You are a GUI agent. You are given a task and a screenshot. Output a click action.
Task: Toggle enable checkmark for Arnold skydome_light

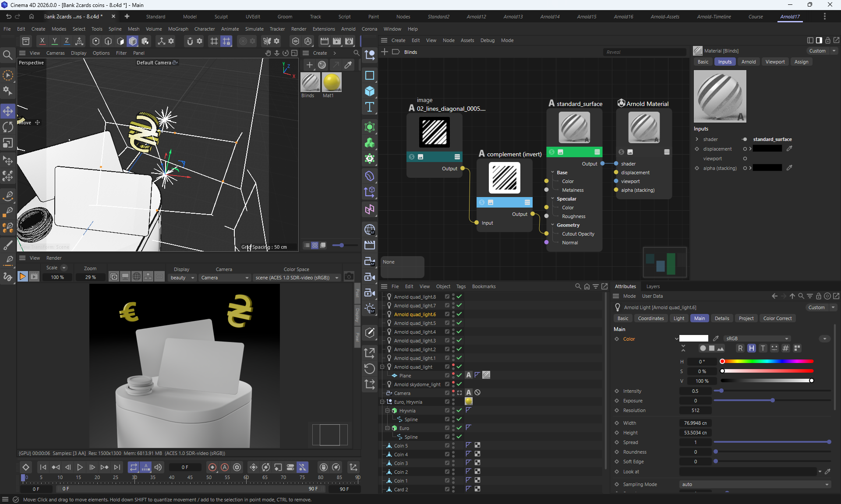click(459, 384)
